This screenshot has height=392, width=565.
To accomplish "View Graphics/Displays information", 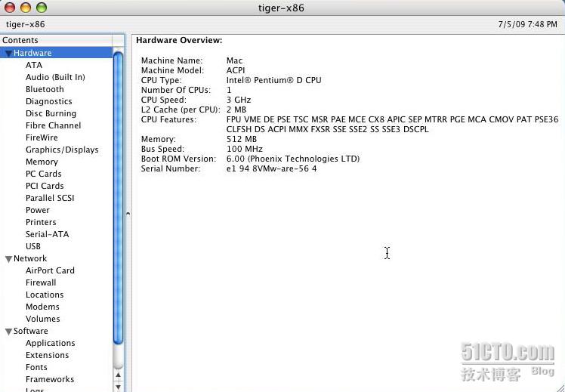I will pyautogui.click(x=62, y=150).
